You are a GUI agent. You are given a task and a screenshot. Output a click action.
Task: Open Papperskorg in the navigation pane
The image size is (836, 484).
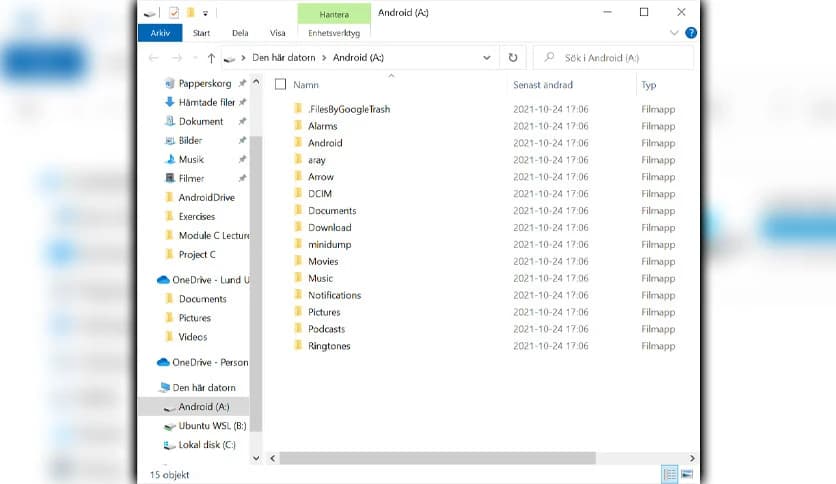point(205,83)
